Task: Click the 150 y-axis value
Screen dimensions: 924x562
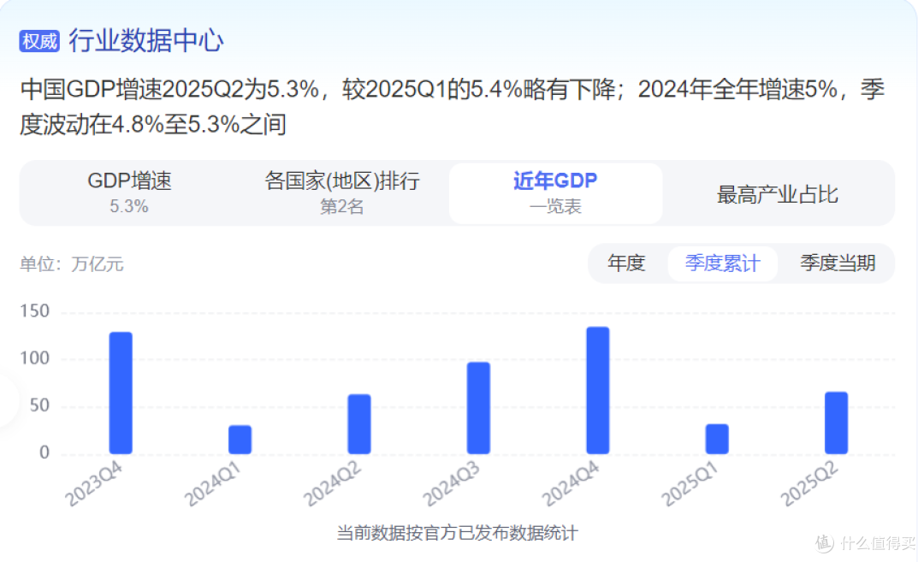Action: click(x=35, y=311)
